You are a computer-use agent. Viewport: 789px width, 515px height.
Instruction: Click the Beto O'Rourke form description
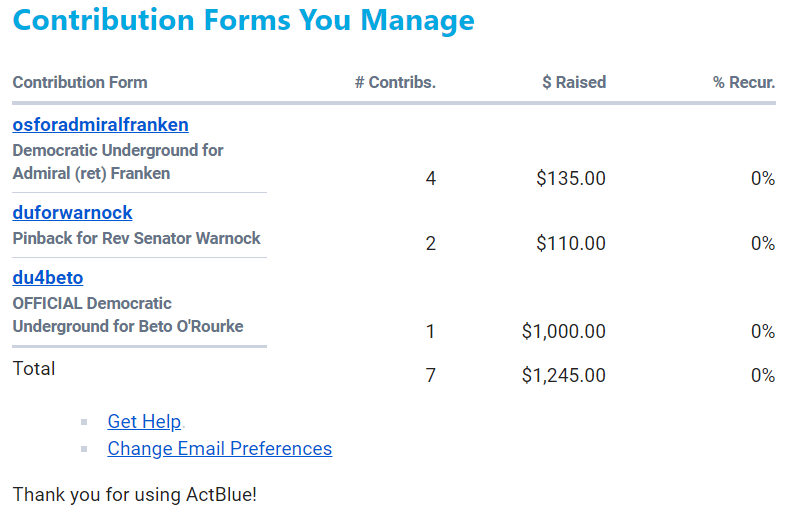coord(127,315)
